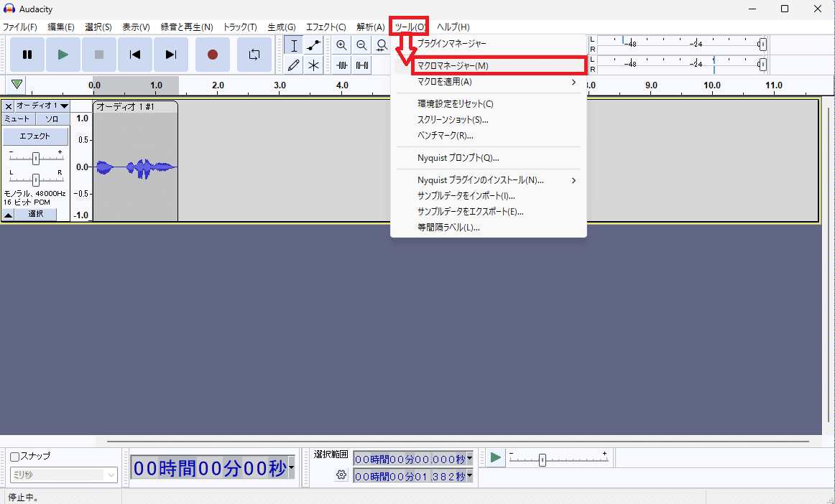Click the selection start time field
The image size is (835, 504).
(410, 459)
